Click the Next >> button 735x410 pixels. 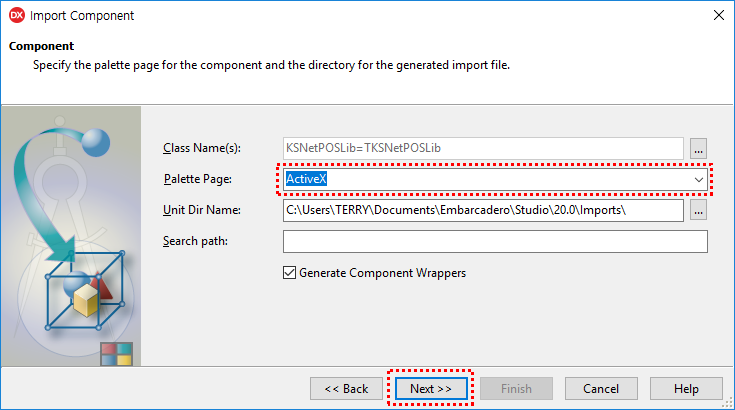[431, 388]
